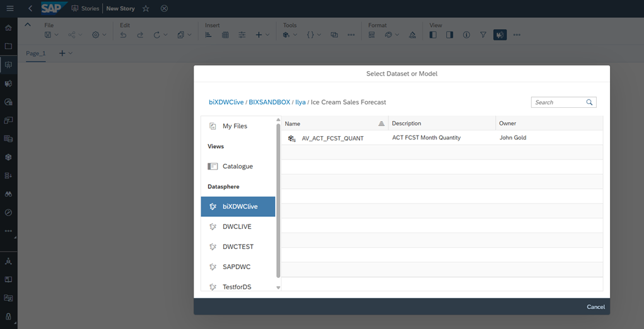644x329 pixels.
Task: Insert a chart from the toolbar
Action: pos(209,35)
